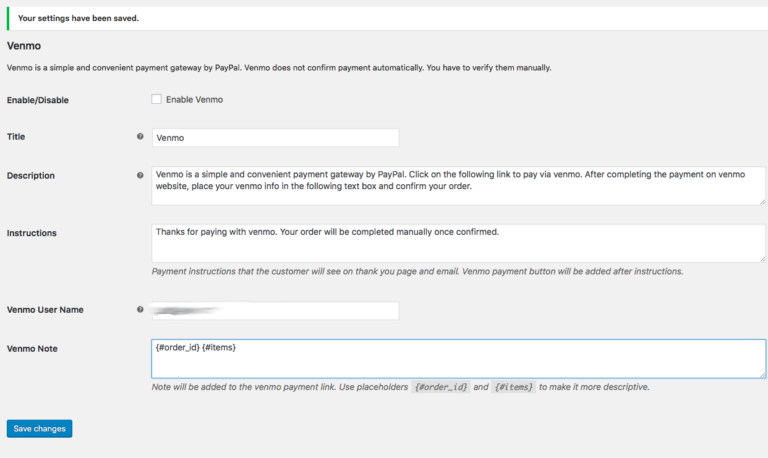Screen dimensions: 768x458
Task: Click the help icon beside Description
Action: [x=140, y=175]
